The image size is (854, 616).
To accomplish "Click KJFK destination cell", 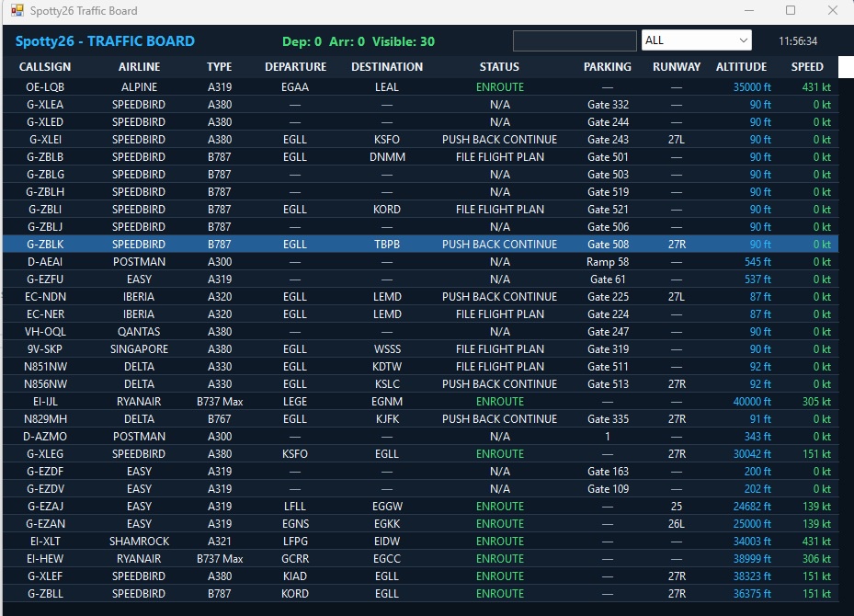I will point(387,418).
